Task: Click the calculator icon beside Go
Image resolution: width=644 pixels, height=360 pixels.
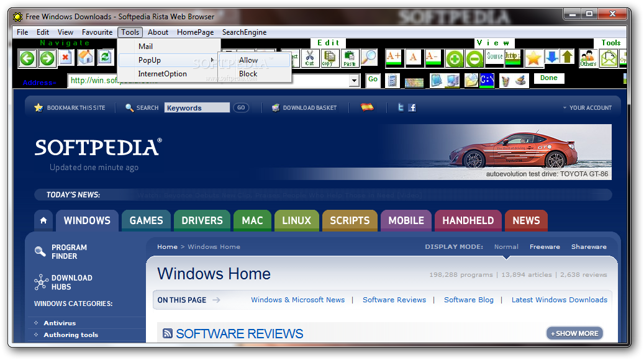Action: pyautogui.click(x=392, y=81)
